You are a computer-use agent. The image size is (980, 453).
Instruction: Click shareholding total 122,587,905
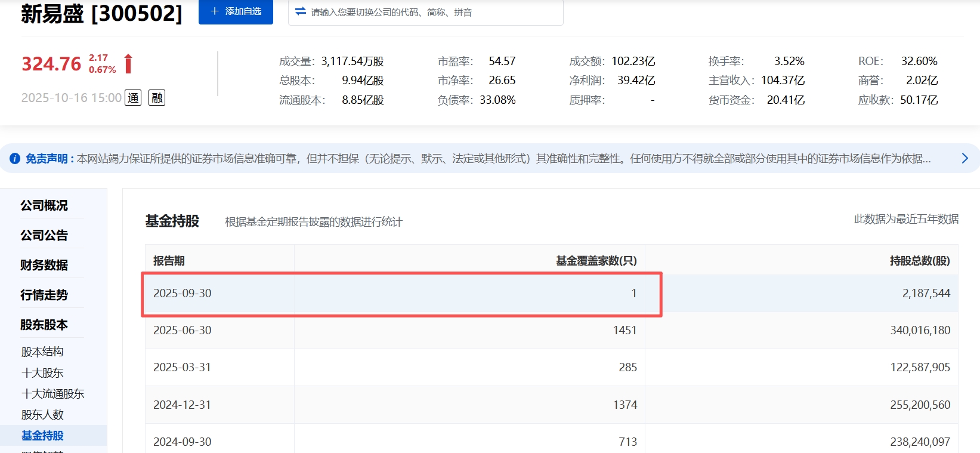[x=920, y=367]
